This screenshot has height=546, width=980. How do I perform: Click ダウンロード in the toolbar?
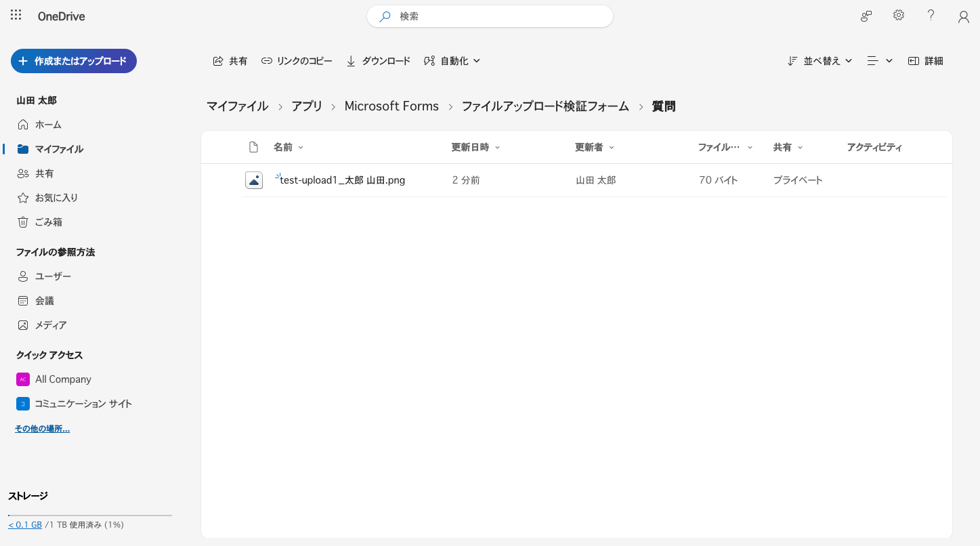379,61
